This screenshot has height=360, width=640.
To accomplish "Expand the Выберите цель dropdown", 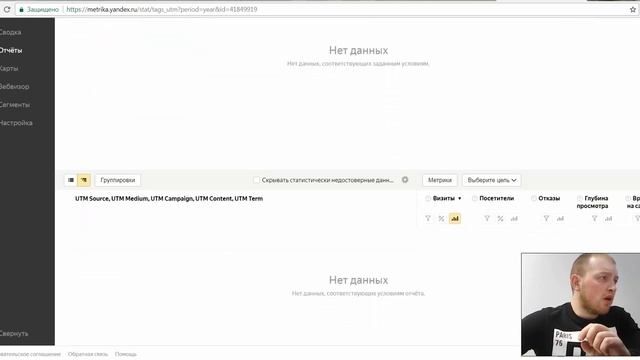I will point(491,180).
